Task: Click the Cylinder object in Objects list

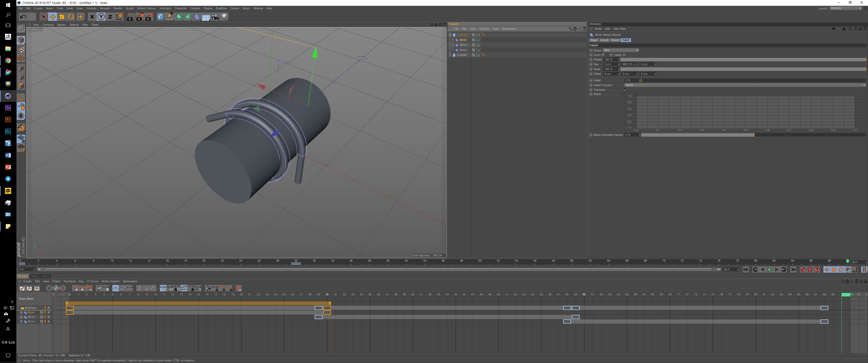Action: click(462, 55)
